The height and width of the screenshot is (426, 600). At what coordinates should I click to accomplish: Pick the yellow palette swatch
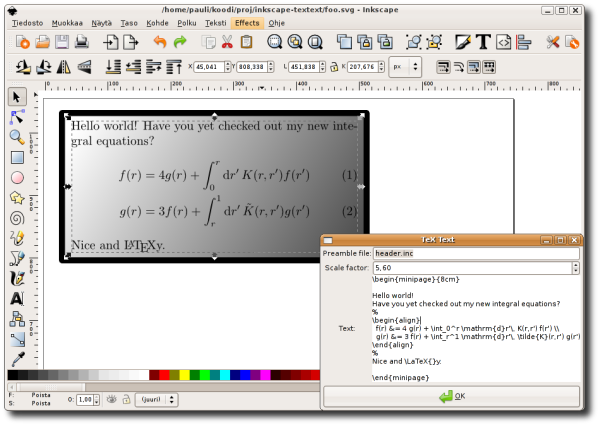184,375
